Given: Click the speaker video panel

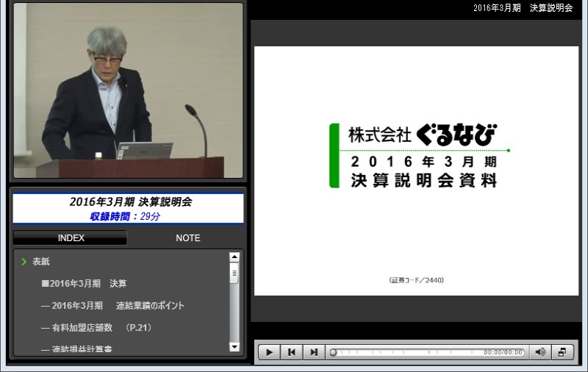Looking at the screenshot, I should coord(128,90).
